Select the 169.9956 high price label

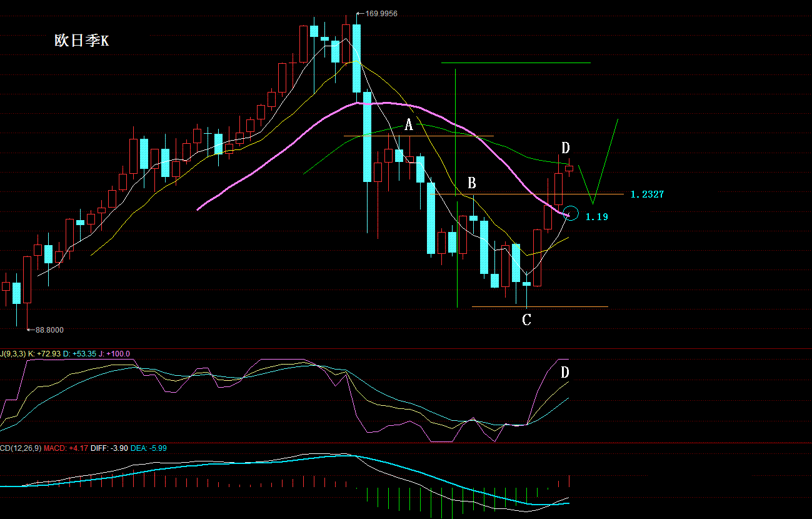click(381, 13)
